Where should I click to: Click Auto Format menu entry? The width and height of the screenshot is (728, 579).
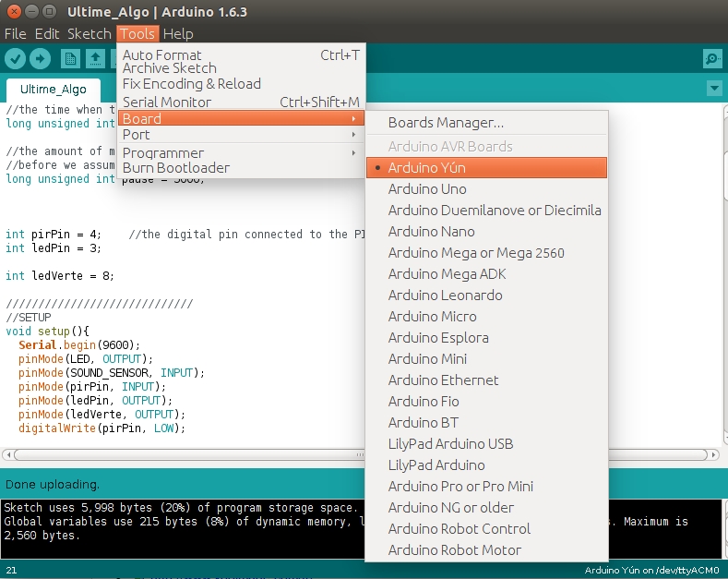tap(161, 54)
